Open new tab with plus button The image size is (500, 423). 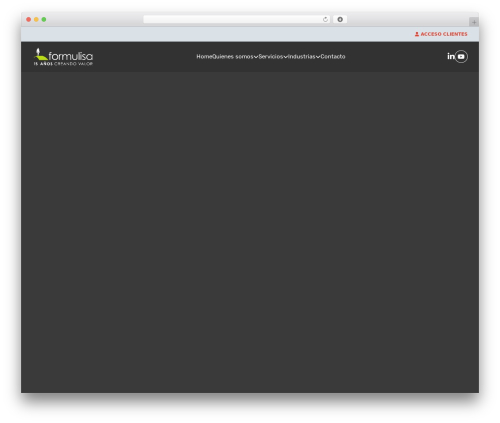pyautogui.click(x=474, y=22)
